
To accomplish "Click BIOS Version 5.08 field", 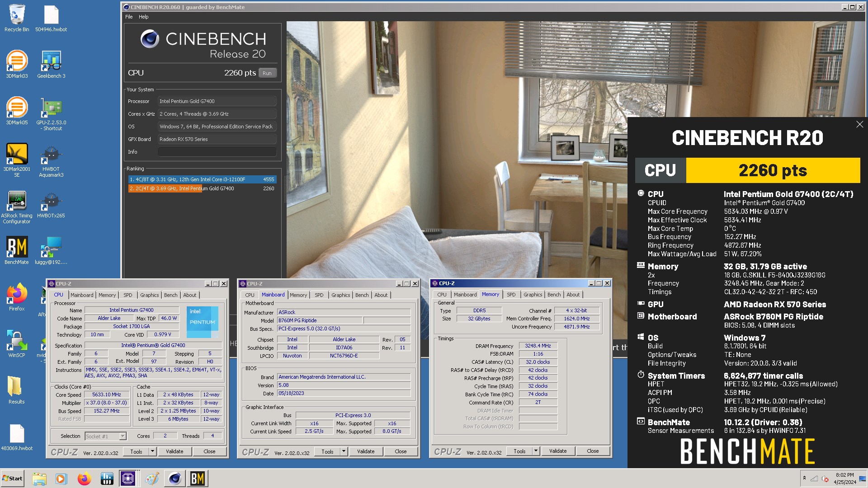I will click(x=344, y=385).
